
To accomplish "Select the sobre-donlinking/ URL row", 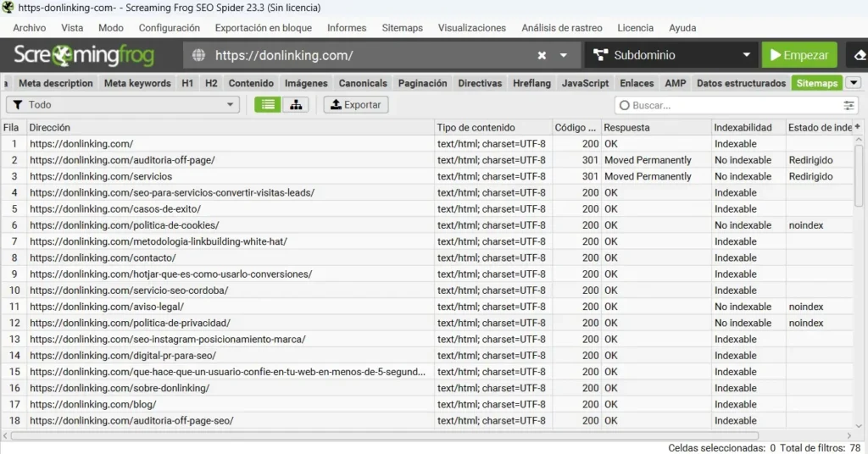I will 427,388.
